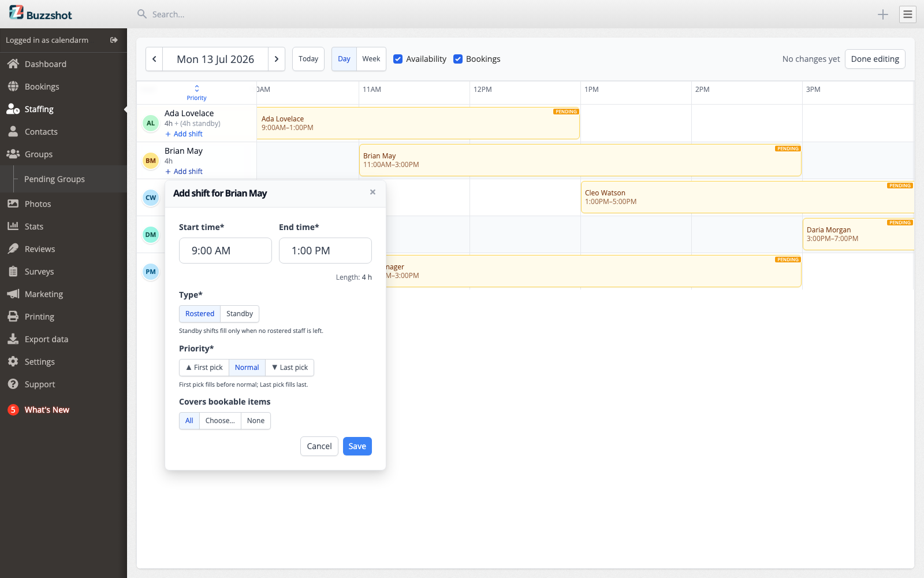The height and width of the screenshot is (578, 924).
Task: Click the Printing printer icon
Action: coord(13,317)
